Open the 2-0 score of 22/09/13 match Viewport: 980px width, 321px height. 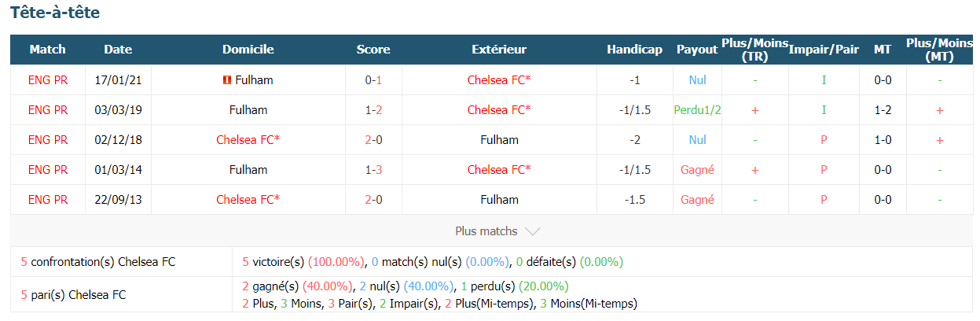(373, 200)
